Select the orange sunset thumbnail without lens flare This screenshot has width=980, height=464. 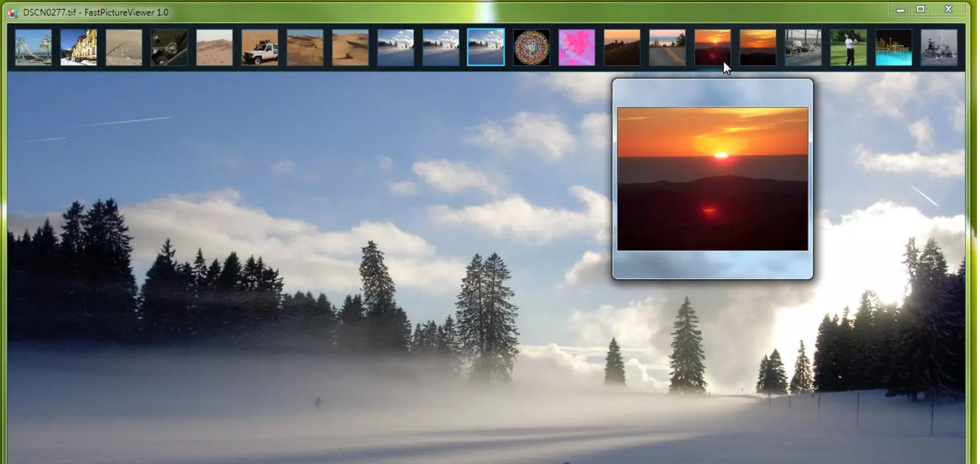[x=758, y=48]
